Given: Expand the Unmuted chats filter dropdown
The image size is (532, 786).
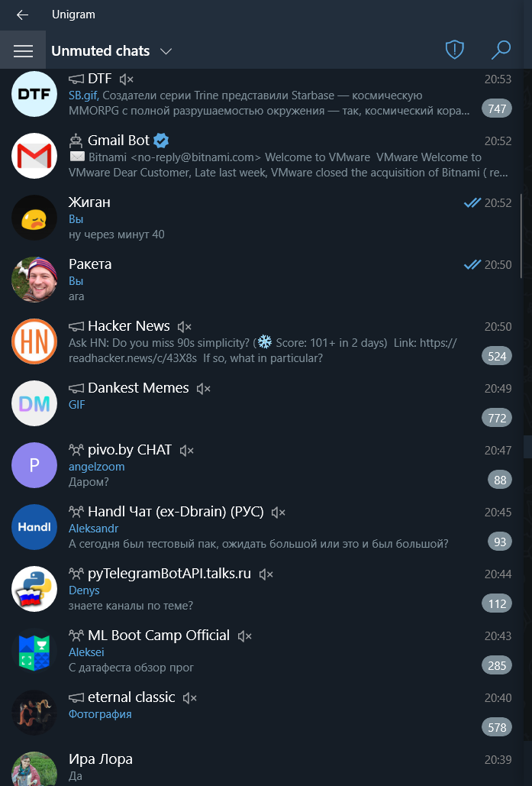Looking at the screenshot, I should click(x=167, y=50).
